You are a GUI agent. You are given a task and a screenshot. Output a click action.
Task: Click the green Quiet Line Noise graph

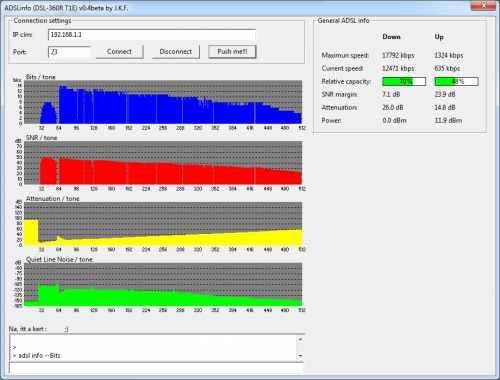pos(163,284)
